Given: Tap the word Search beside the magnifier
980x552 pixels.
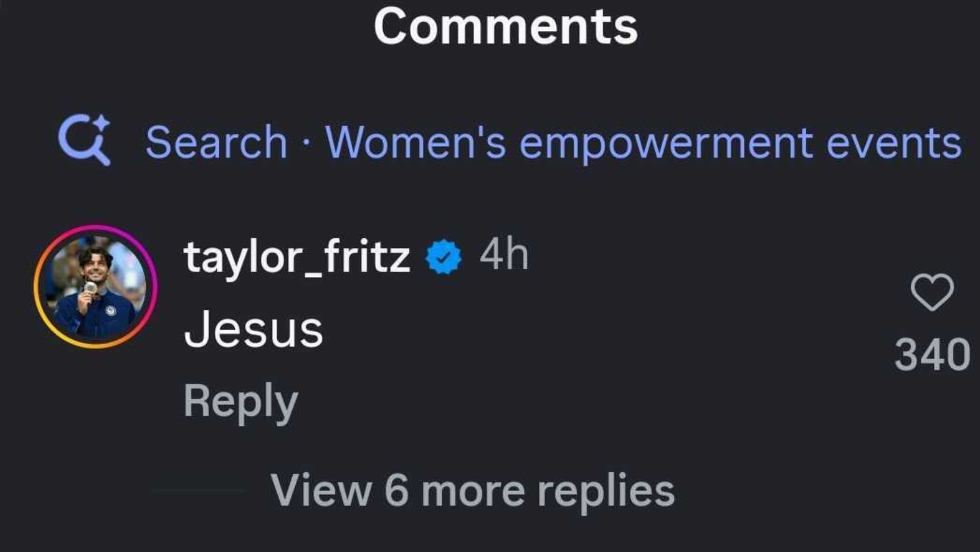Looking at the screenshot, I should pos(216,143).
